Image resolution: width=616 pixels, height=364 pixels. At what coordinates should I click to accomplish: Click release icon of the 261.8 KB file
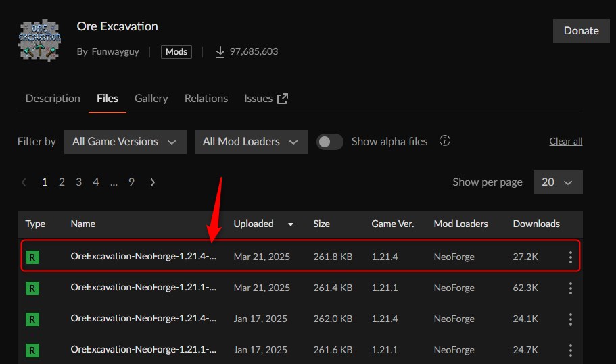pos(32,257)
